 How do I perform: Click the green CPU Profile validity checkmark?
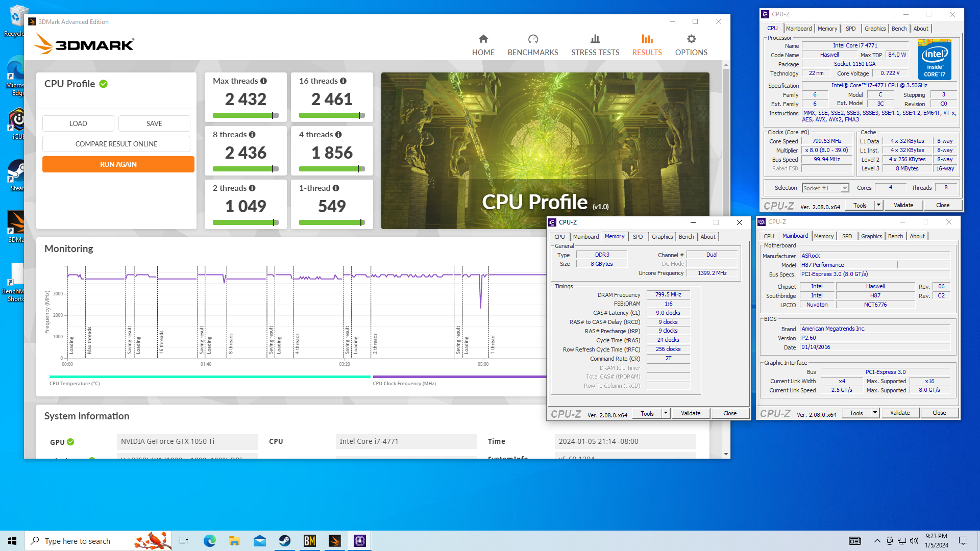[104, 84]
